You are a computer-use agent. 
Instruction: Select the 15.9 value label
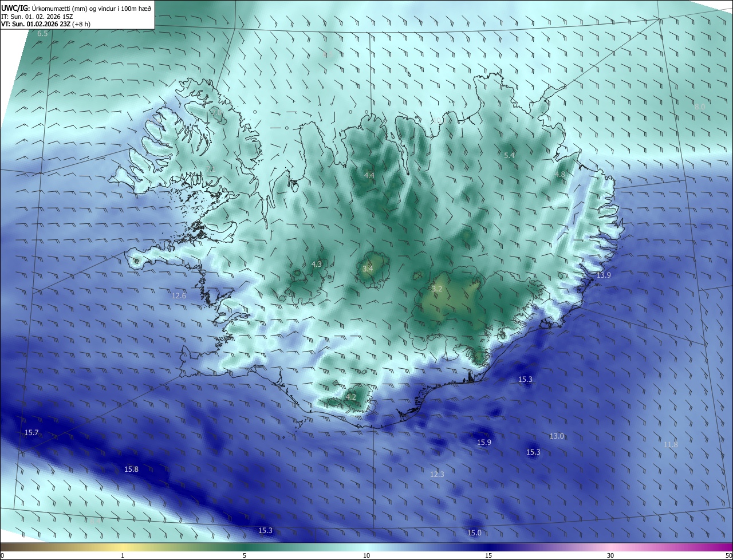(484, 443)
